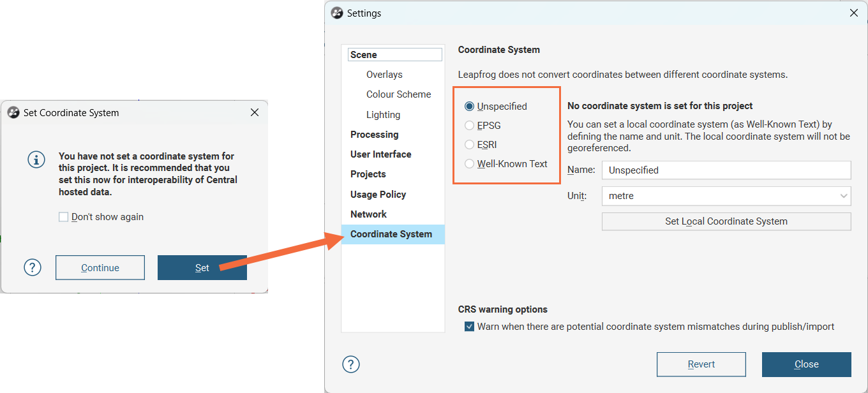The height and width of the screenshot is (393, 868).
Task: Click the Set button in the dialog
Action: [202, 268]
